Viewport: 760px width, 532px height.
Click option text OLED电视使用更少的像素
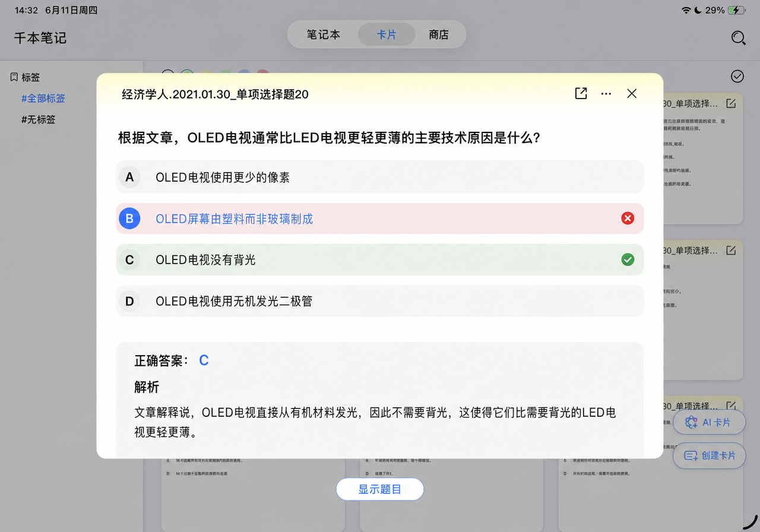223,177
